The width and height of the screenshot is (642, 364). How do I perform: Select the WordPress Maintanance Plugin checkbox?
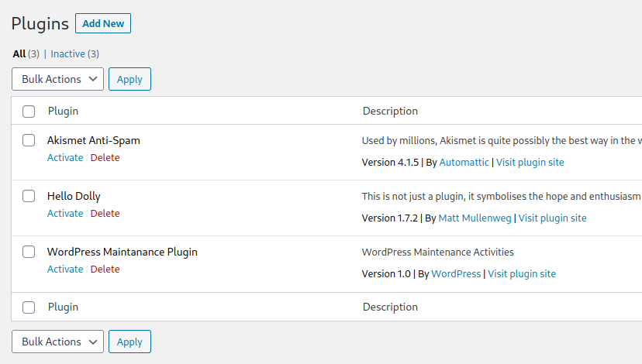click(x=29, y=252)
